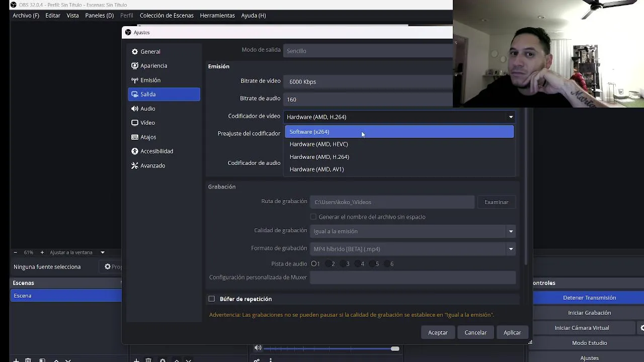This screenshot has height=362, width=644.
Task: Open the Colección de Escenas menu
Action: [167, 16]
